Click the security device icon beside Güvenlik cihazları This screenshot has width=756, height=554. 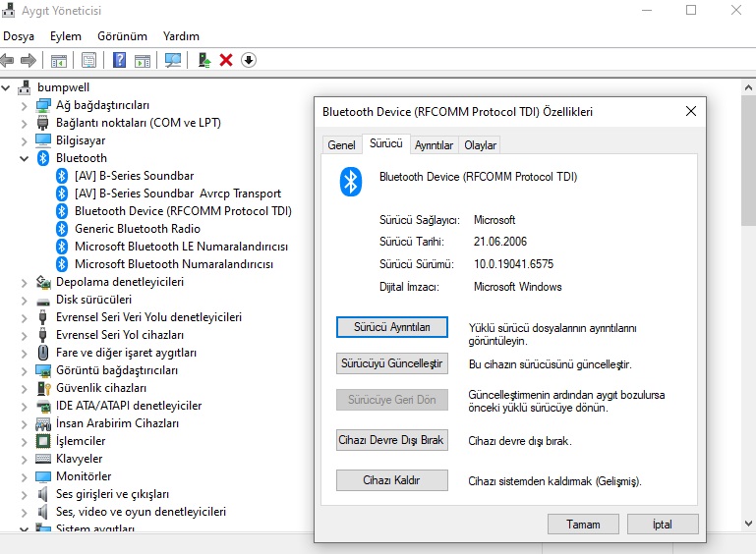pyautogui.click(x=44, y=388)
